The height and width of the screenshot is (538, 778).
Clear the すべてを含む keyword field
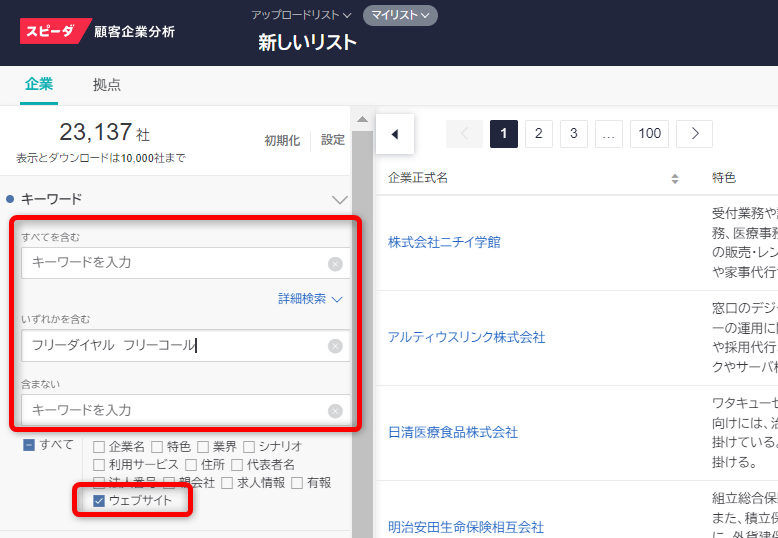coord(335,264)
